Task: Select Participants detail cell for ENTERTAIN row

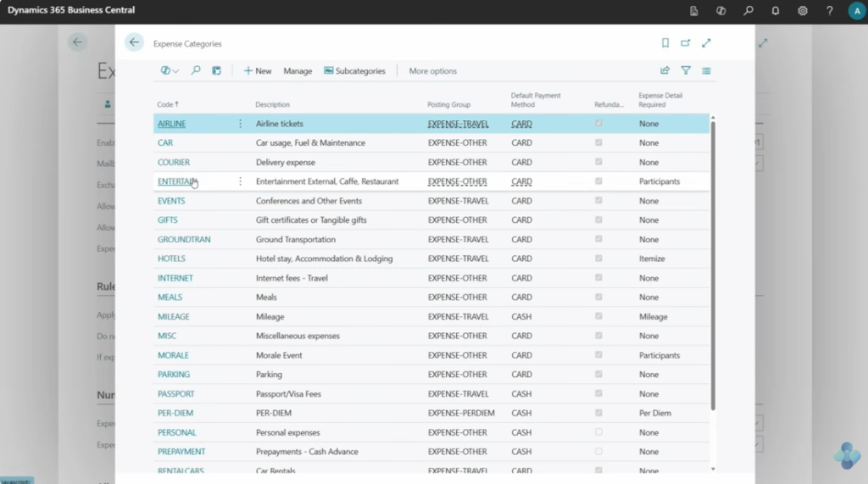Action: 659,181
